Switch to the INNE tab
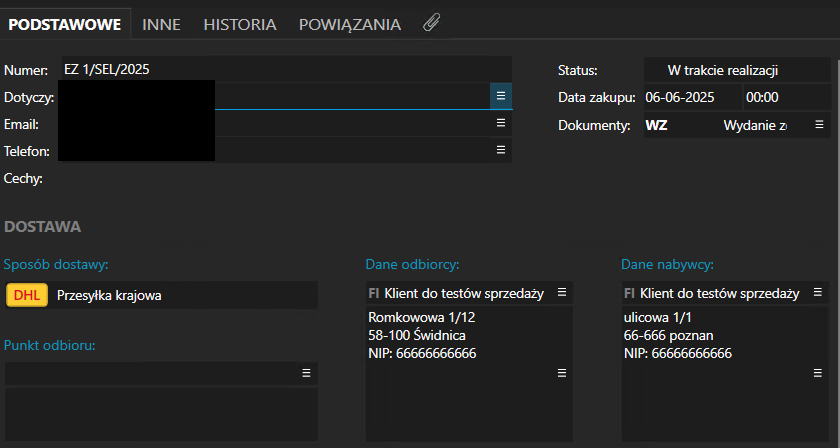Image resolution: width=840 pixels, height=448 pixels. 161,24
